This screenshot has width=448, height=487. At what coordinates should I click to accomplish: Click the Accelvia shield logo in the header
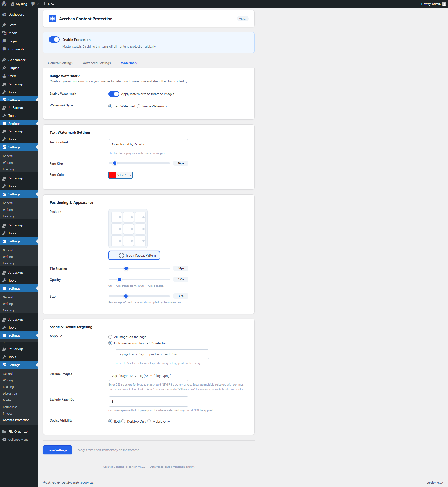tap(52, 19)
